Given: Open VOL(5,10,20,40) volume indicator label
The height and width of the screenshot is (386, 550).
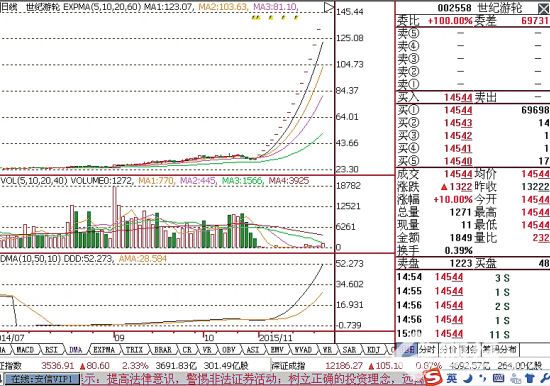Looking at the screenshot, I should (x=34, y=181).
